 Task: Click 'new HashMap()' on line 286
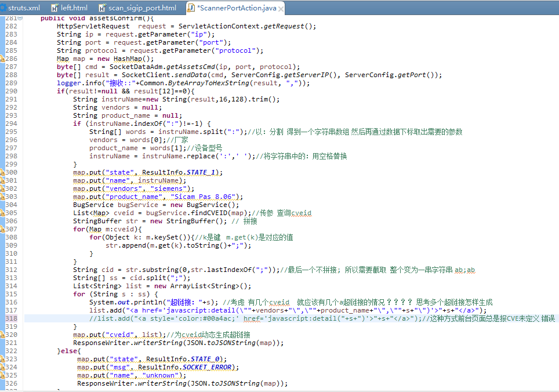[125, 59]
